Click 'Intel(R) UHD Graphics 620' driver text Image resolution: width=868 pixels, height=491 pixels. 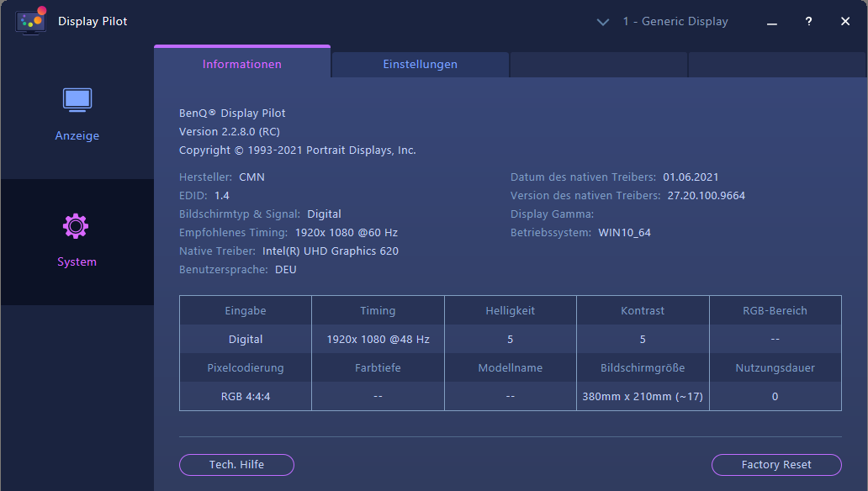[330, 251]
